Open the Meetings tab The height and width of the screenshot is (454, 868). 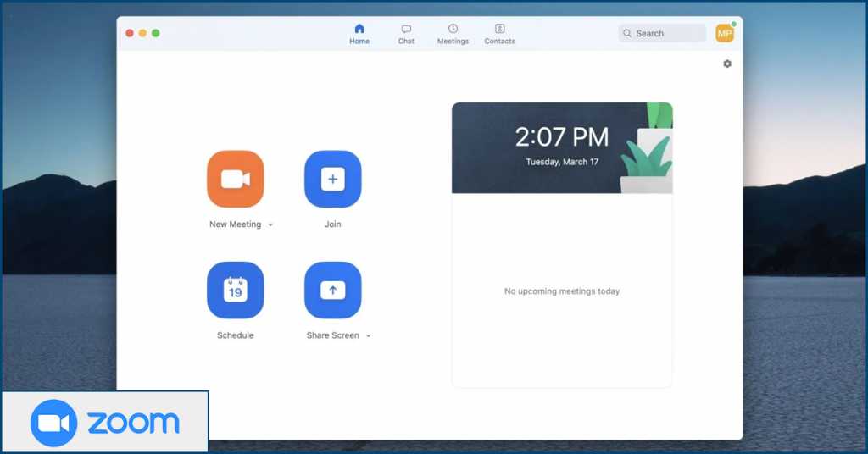point(453,34)
